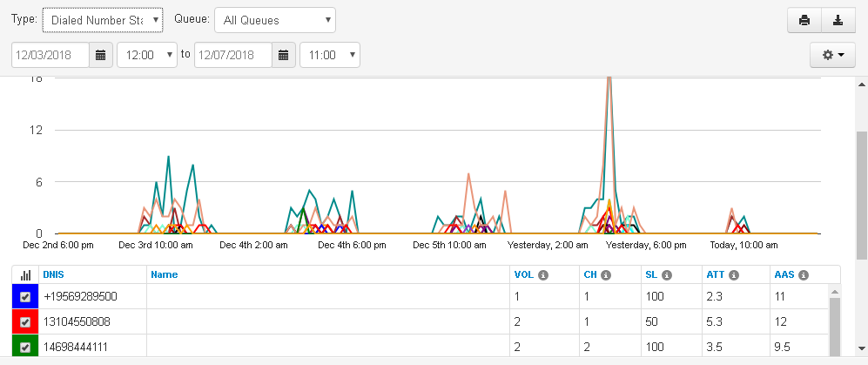Click the chart label Yesterday, 2:00 am
The width and height of the screenshot is (868, 365).
(548, 245)
